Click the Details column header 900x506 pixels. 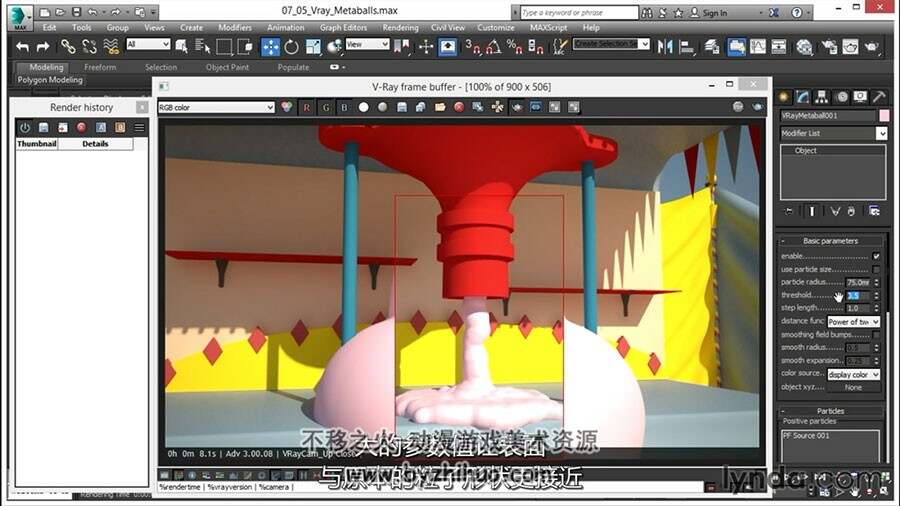pyautogui.click(x=95, y=144)
